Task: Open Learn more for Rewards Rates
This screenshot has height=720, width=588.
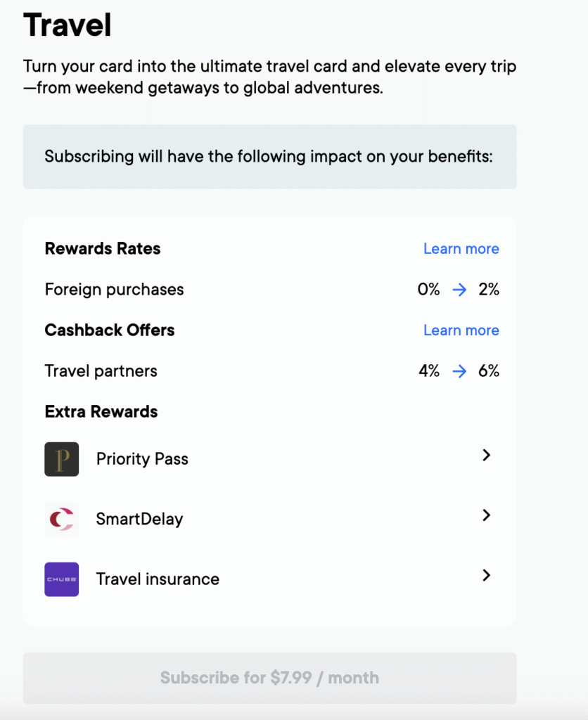Action: (461, 249)
